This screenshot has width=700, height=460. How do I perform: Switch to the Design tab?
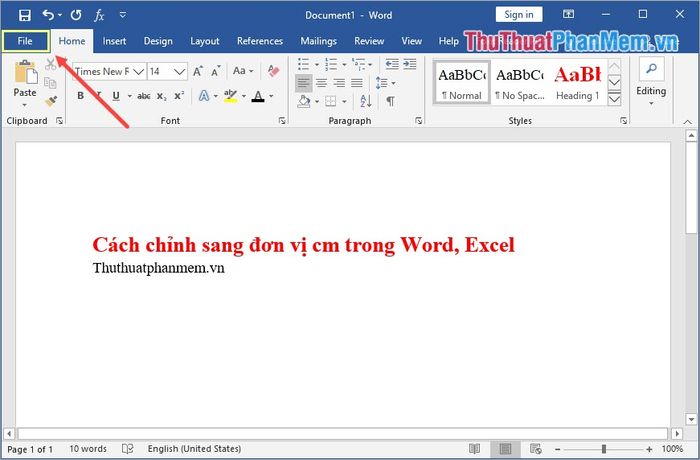[x=158, y=41]
